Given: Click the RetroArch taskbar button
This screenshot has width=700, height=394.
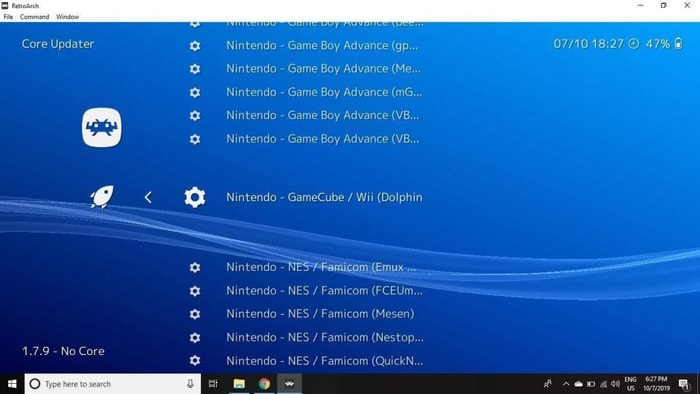Looking at the screenshot, I should [x=289, y=384].
